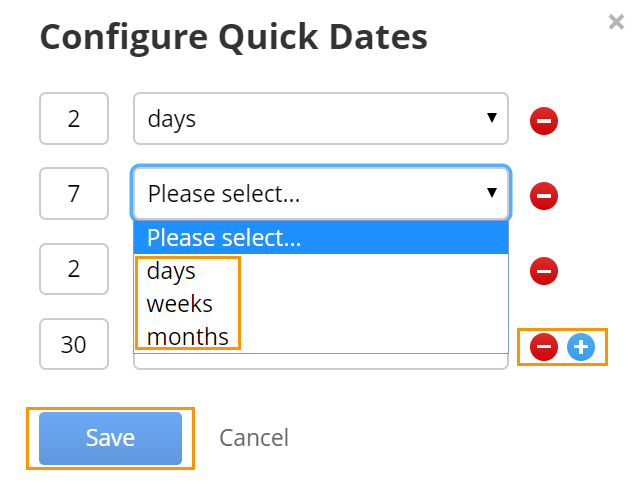Click the dropdown arrow of first row
Screen dimensions: 640x498
(492, 118)
